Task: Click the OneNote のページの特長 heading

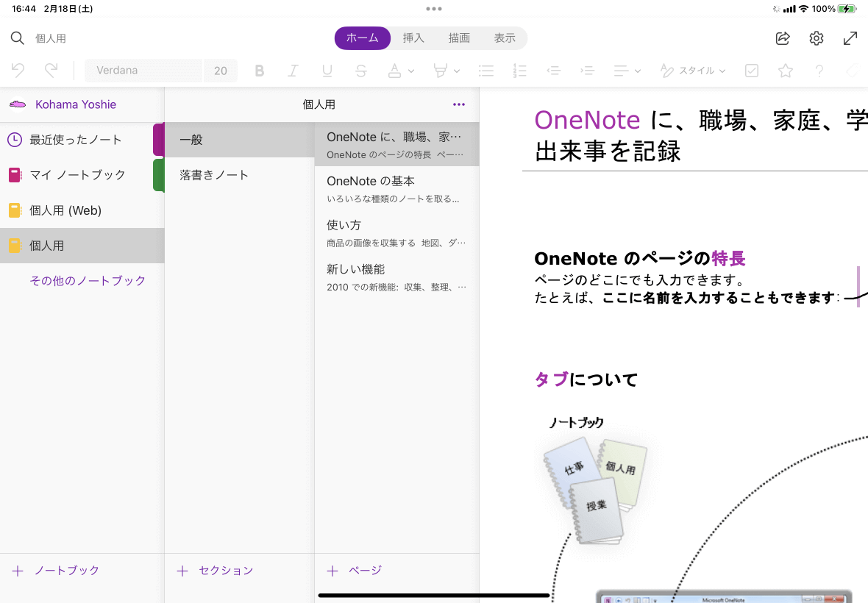Action: (x=639, y=258)
